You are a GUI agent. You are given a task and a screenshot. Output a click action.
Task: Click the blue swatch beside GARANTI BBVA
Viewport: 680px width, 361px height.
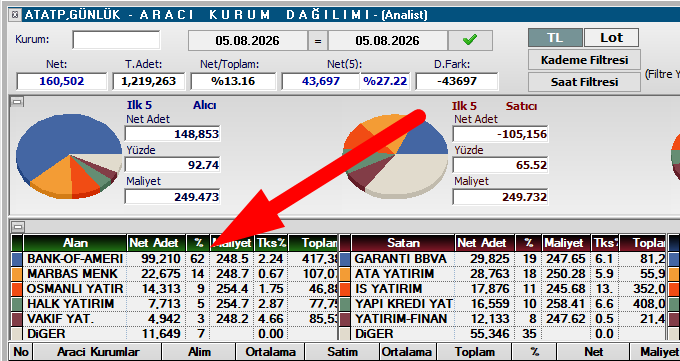pos(345,259)
